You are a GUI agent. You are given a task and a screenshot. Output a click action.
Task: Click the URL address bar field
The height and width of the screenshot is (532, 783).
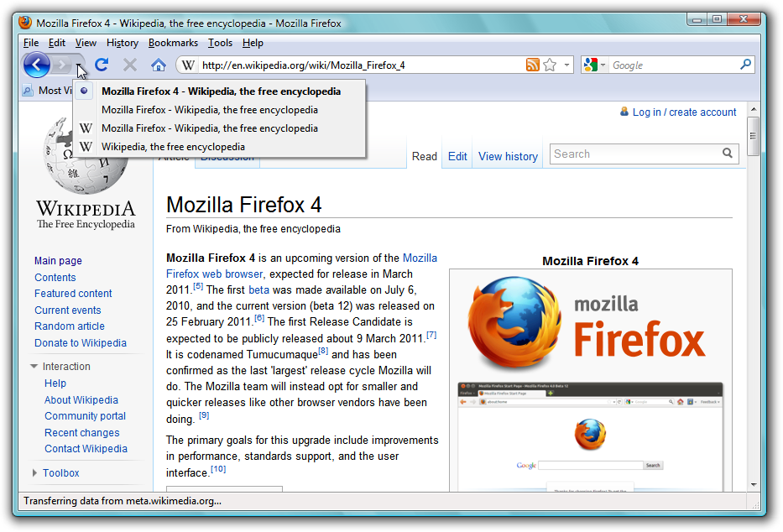click(362, 65)
